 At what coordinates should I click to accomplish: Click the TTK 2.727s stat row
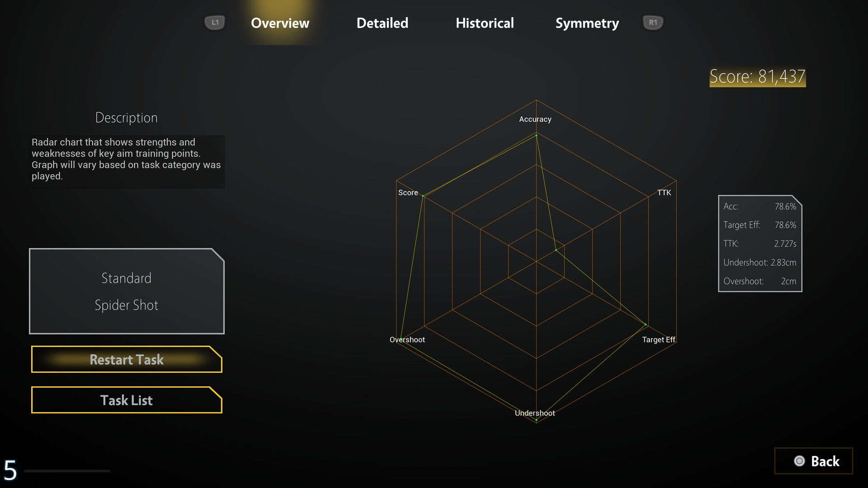759,244
